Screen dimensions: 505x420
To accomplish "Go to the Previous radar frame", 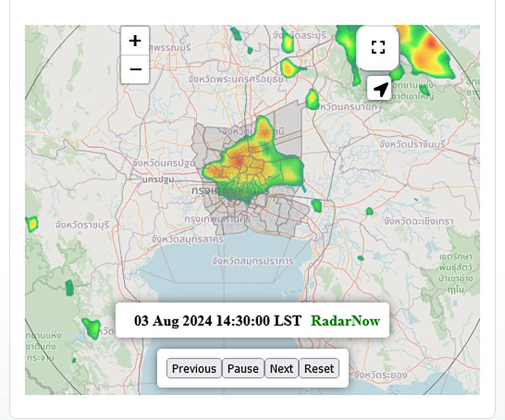I will pyautogui.click(x=194, y=368).
